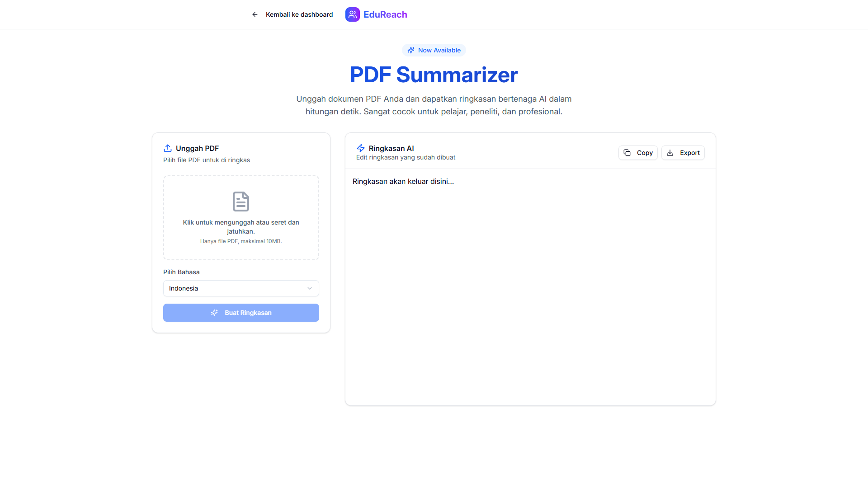
Task: Go back via Kembali ke dashboard link
Action: click(299, 14)
